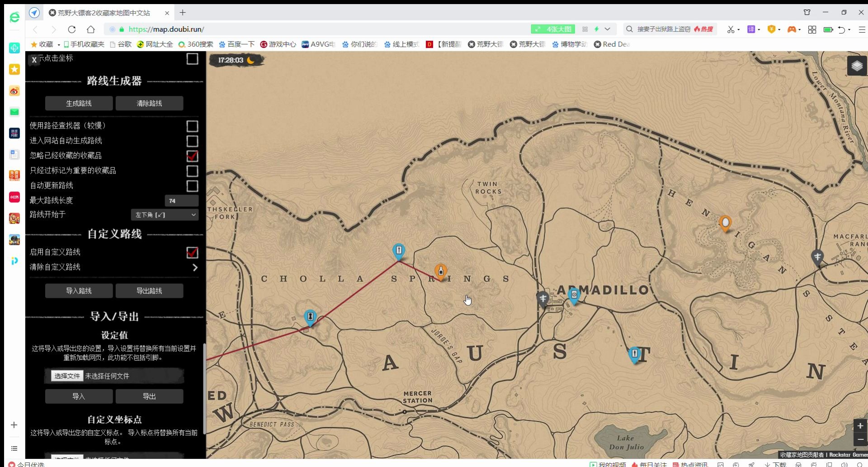Open Weibo icon in sidebar
Screen dimensions: 868x467
pos(14,91)
